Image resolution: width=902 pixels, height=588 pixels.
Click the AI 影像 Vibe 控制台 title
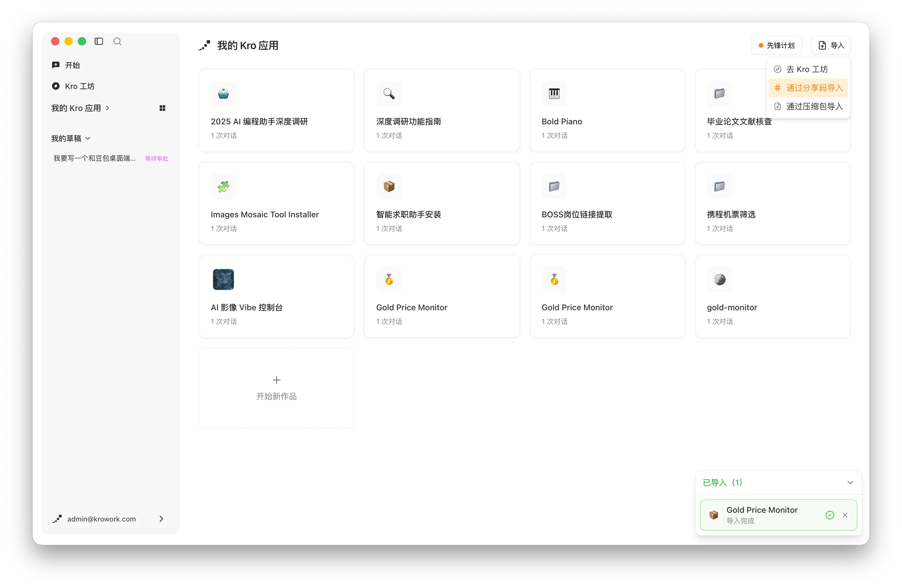[247, 307]
